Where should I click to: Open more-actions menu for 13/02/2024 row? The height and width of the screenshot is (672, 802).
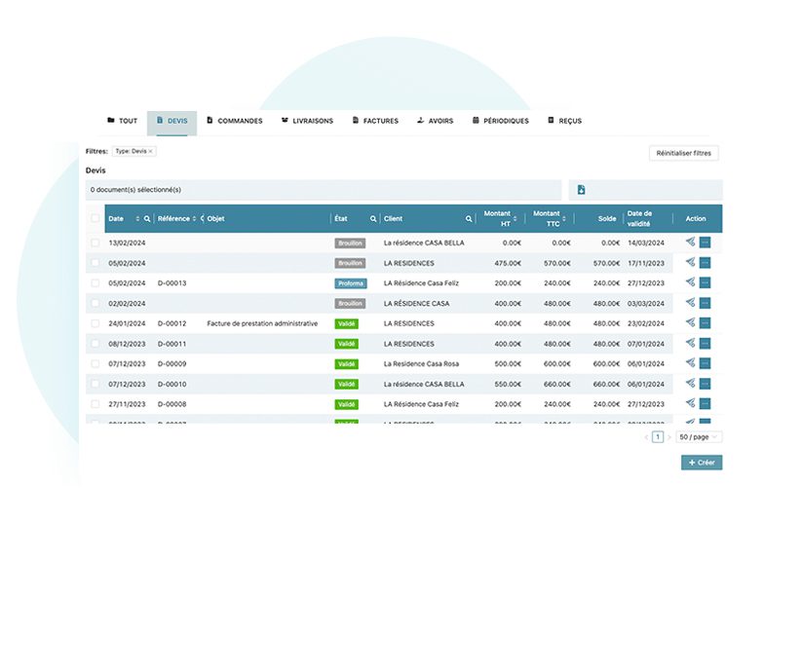[x=705, y=243]
